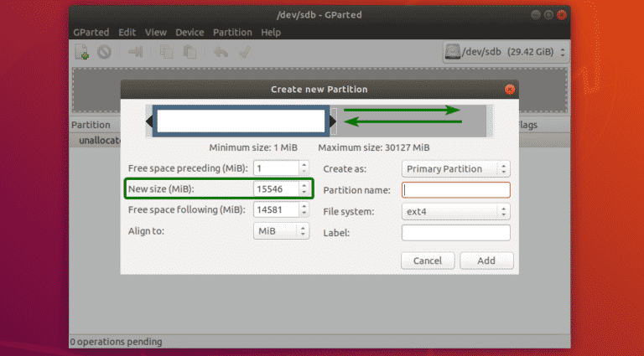Click the Free space following field
The width and height of the screenshot is (644, 356).
[x=277, y=210]
